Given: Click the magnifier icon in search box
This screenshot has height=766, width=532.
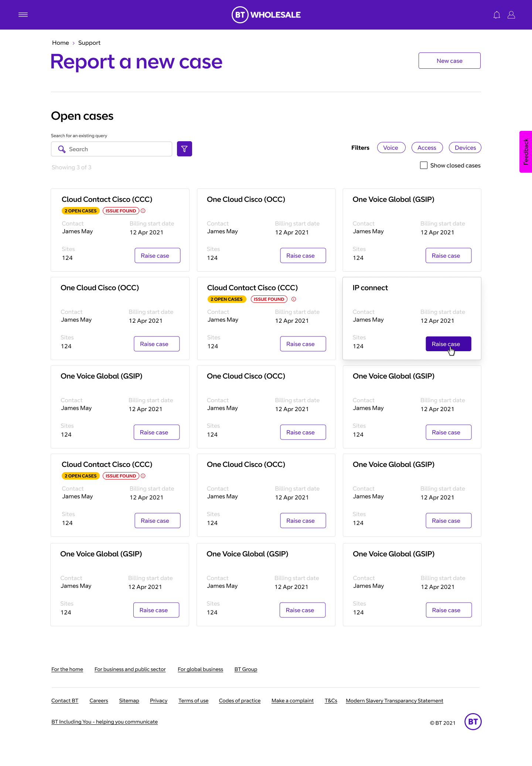Looking at the screenshot, I should pos(62,149).
